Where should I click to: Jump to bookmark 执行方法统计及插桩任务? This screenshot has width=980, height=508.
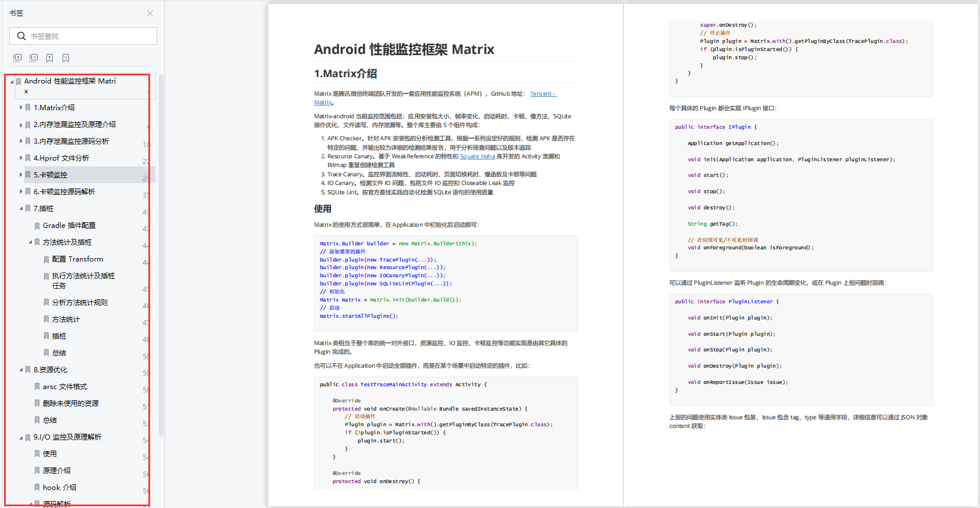[x=83, y=281]
